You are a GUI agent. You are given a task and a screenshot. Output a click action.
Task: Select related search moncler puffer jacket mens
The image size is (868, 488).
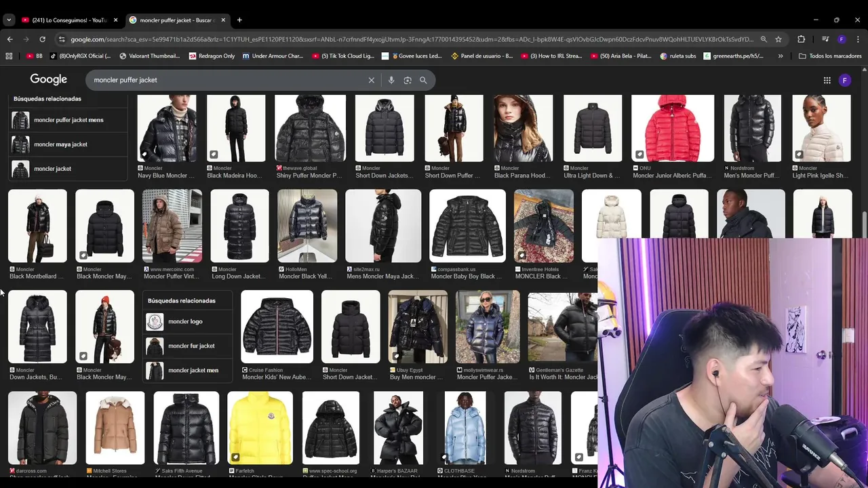pyautogui.click(x=68, y=120)
